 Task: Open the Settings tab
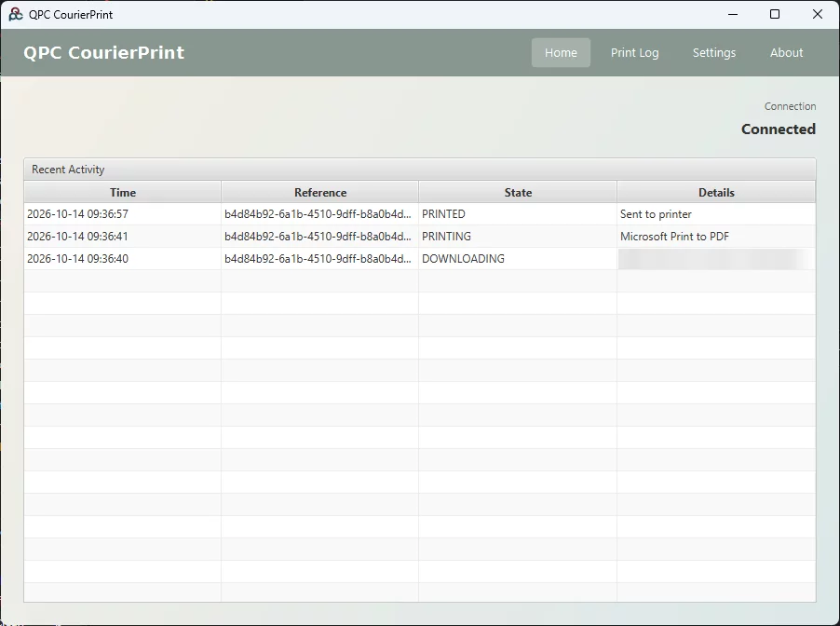coord(714,52)
